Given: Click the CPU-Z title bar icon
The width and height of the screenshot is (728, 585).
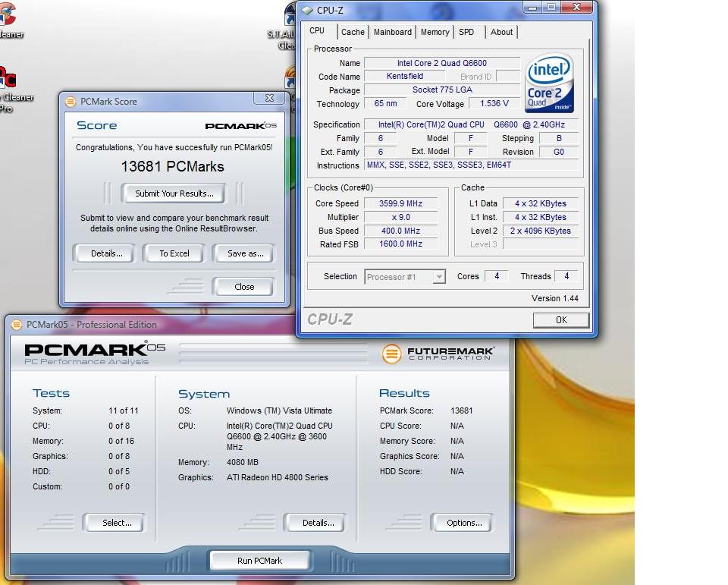Looking at the screenshot, I should [x=307, y=10].
